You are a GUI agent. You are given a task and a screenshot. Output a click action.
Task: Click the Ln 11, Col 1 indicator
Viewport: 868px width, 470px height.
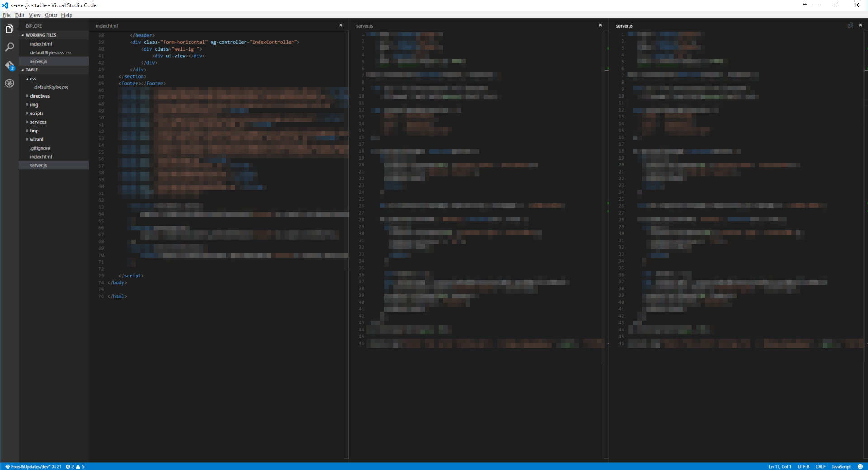pos(780,466)
